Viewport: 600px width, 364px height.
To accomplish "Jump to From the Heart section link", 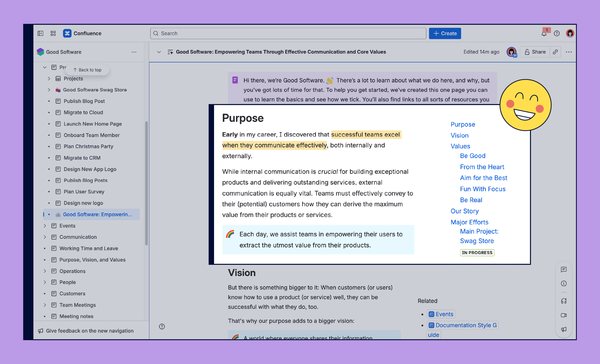I will (x=482, y=167).
